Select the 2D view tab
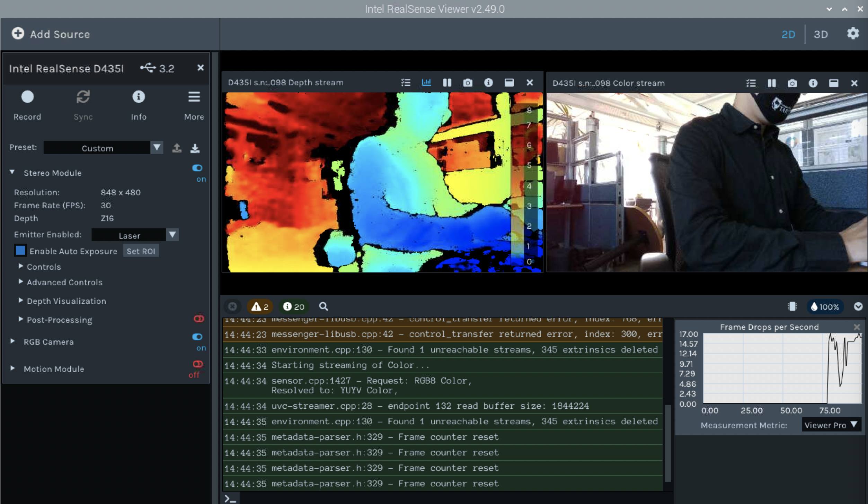This screenshot has height=504, width=868. pyautogui.click(x=788, y=34)
